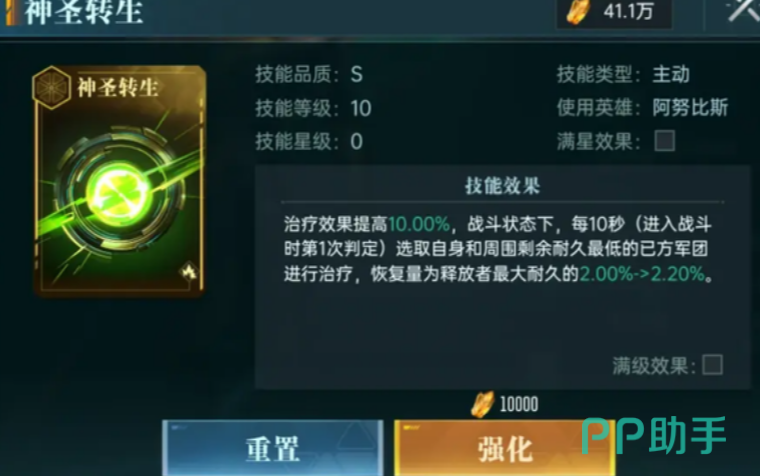Click the 技能星级 value 0
Viewport: 760px width, 476px height.
click(356, 142)
